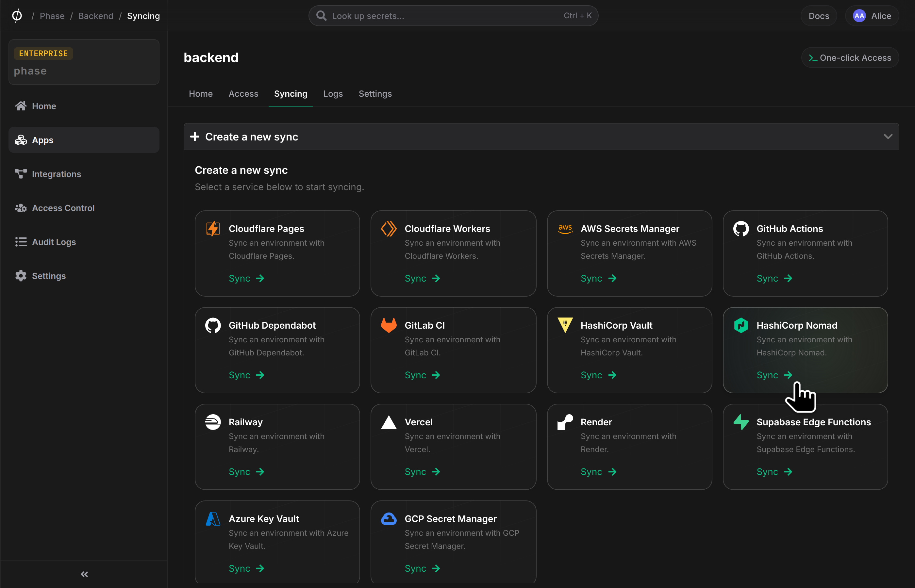Collapse the Create a new sync panel
The height and width of the screenshot is (588, 915).
tap(888, 136)
